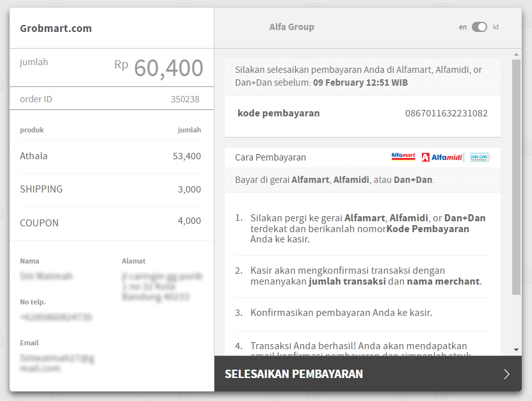Click the SHIPPING row label
Image resolution: width=532 pixels, height=401 pixels.
tap(42, 189)
